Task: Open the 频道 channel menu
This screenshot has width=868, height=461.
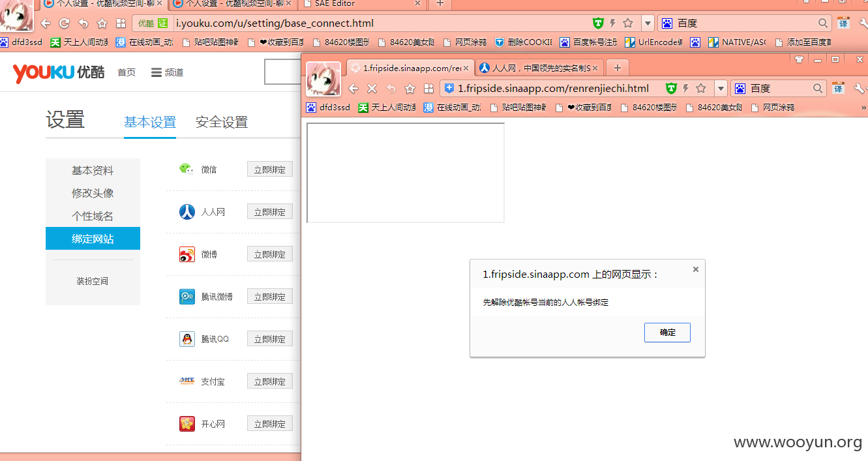Action: 168,72
